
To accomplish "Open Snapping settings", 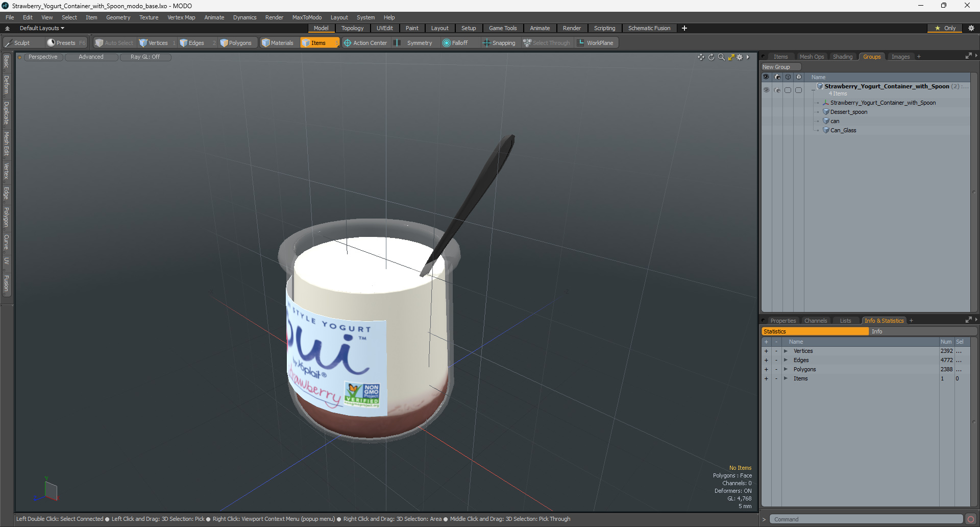I will click(x=499, y=43).
